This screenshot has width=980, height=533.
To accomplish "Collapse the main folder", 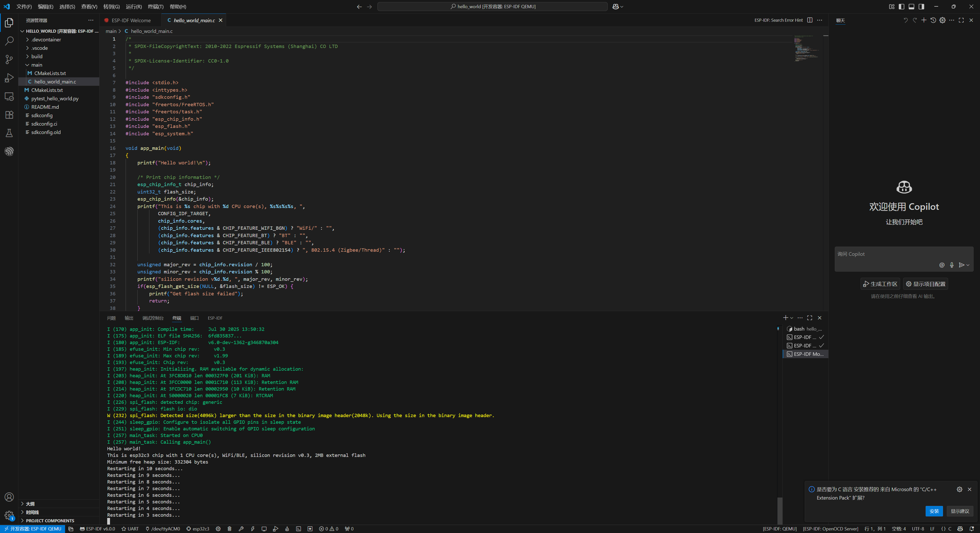I will [36, 65].
